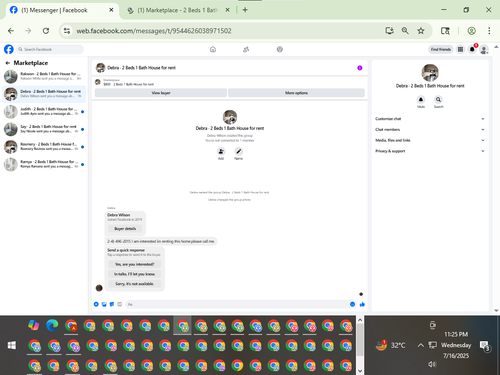500x375 pixels.
Task: Click the browser address bar URL
Action: (x=154, y=31)
